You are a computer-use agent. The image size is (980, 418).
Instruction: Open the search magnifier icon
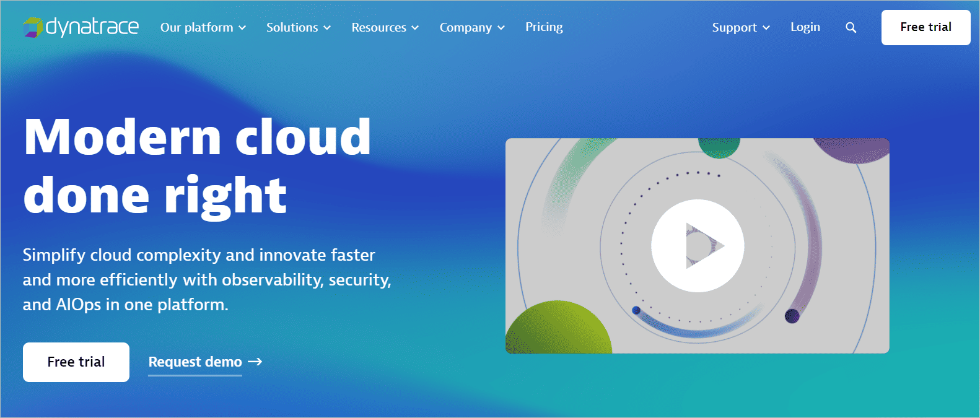pos(851,27)
